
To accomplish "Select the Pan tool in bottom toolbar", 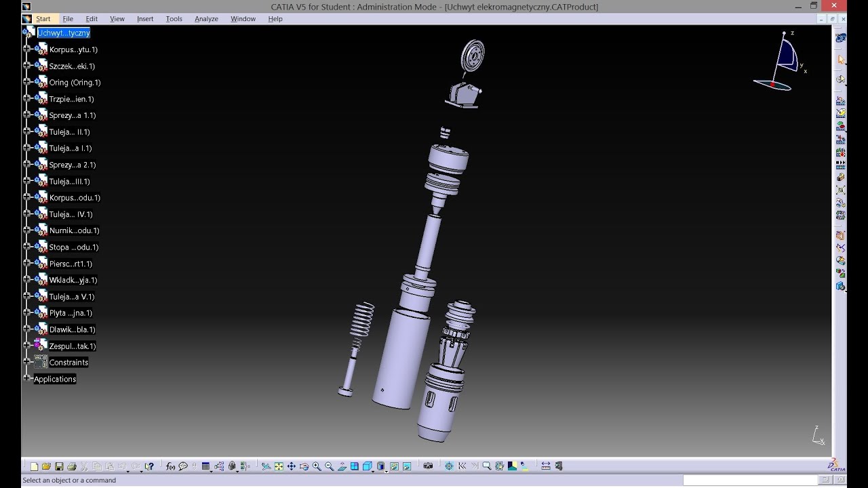I will 292,466.
